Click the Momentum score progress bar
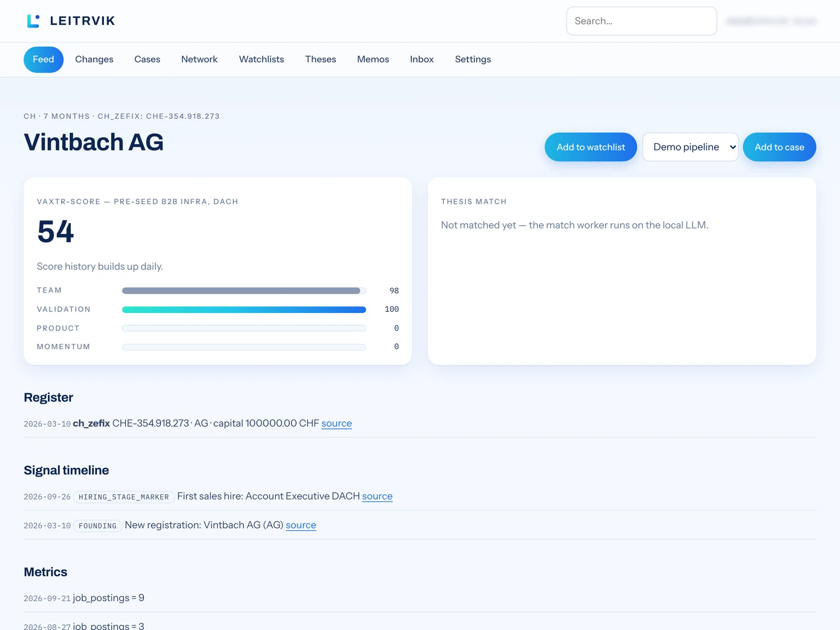The image size is (840, 630). click(x=244, y=347)
